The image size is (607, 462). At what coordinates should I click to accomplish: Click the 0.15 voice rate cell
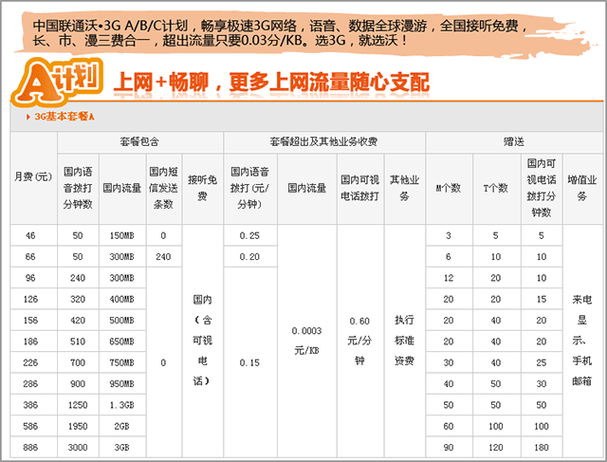250,363
